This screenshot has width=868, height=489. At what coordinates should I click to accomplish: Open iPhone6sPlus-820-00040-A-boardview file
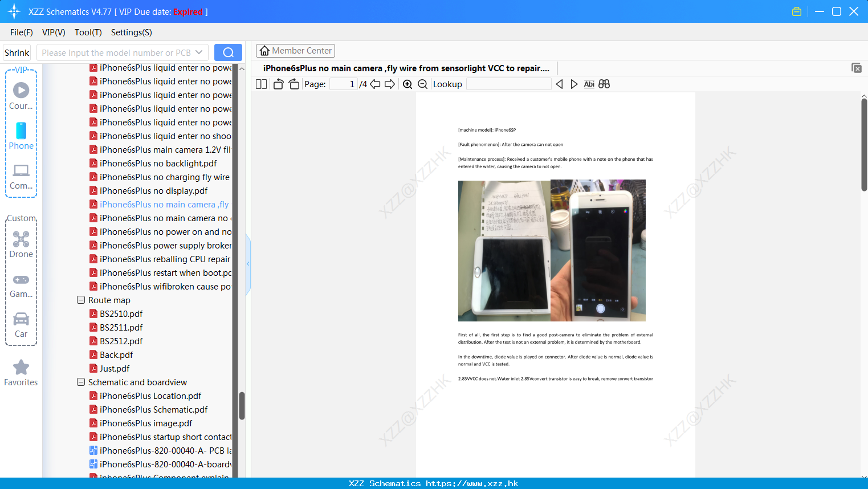coord(160,464)
